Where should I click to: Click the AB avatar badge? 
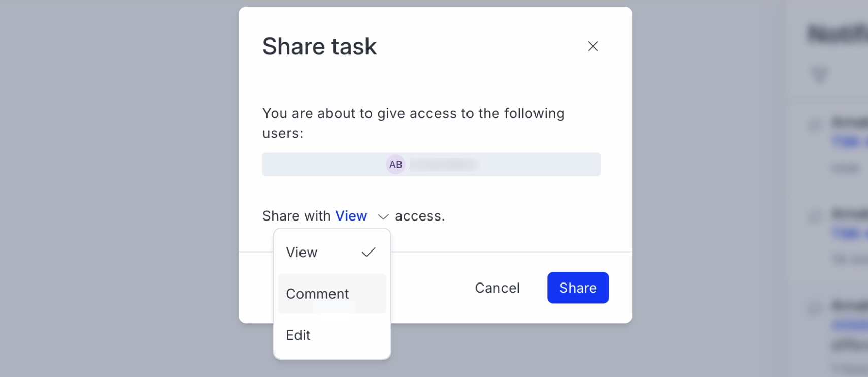click(395, 164)
